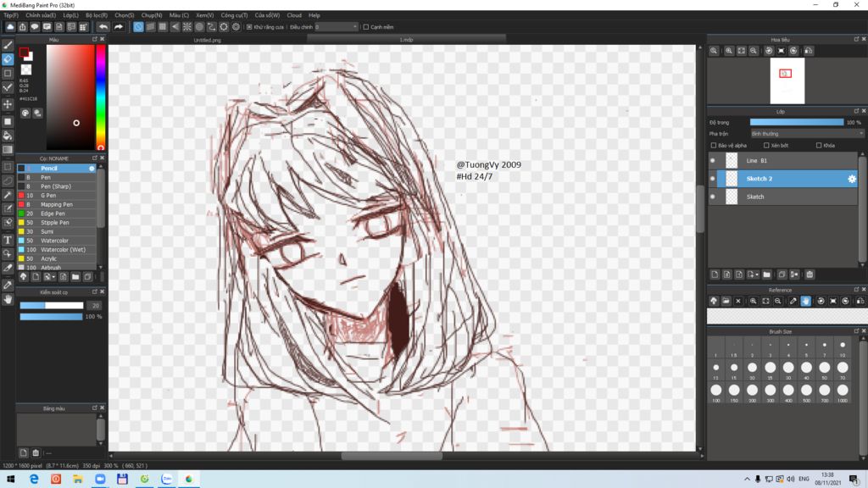Open Sketch 2 layer settings gear
The height and width of the screenshot is (488, 868).
[x=851, y=179]
